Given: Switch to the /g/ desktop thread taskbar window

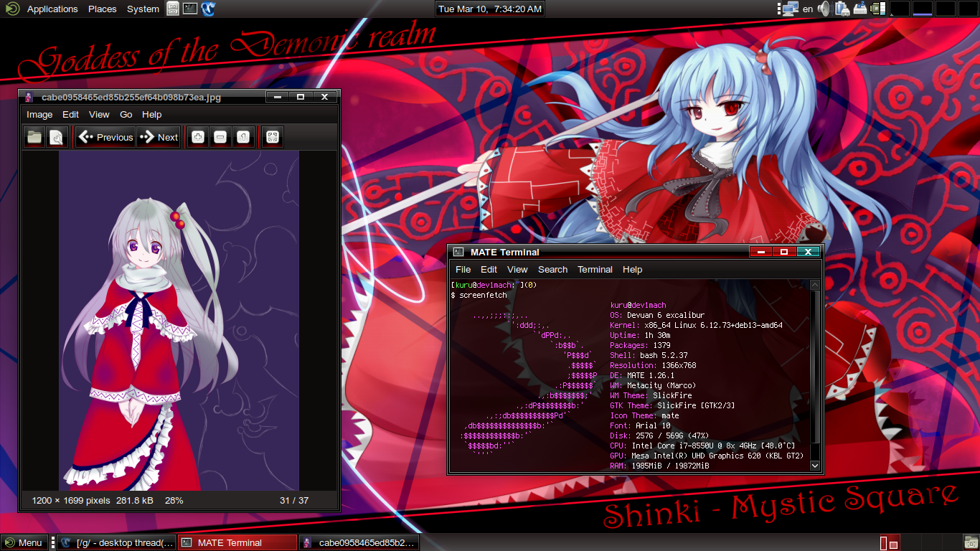Looking at the screenshot, I should tap(116, 542).
